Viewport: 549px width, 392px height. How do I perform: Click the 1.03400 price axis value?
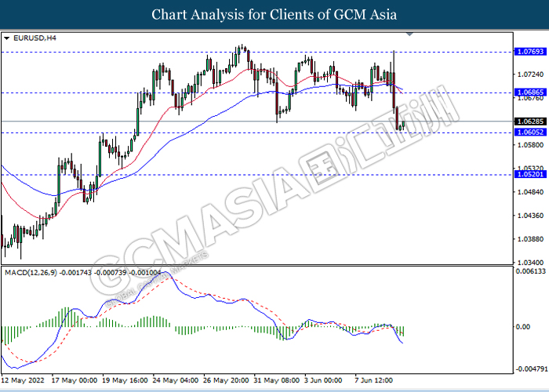coord(530,263)
